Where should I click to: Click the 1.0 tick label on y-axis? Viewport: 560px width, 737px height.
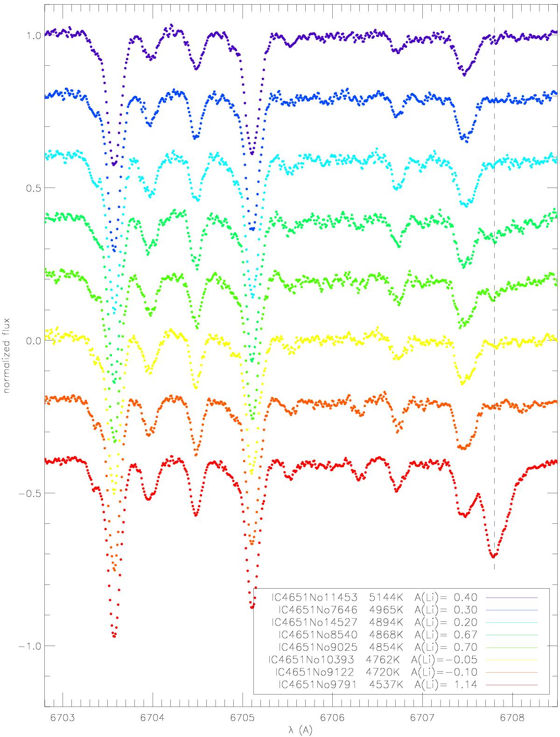click(x=35, y=35)
